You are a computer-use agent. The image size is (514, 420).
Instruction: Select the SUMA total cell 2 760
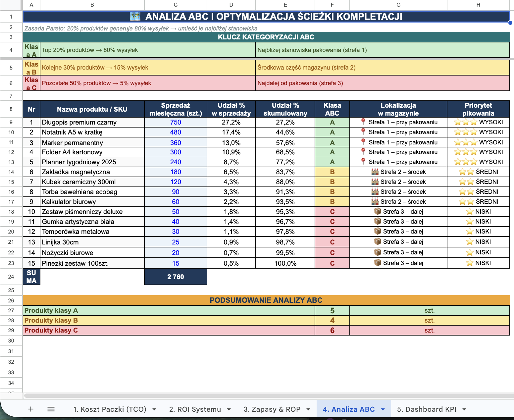tap(176, 277)
